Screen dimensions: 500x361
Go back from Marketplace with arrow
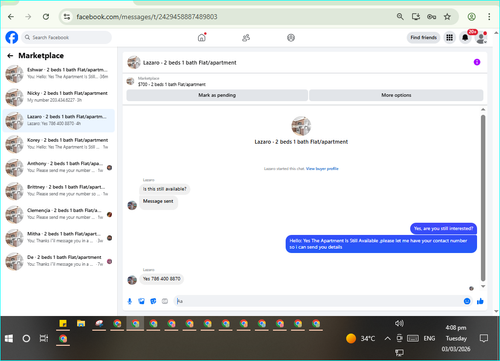[x=10, y=56]
